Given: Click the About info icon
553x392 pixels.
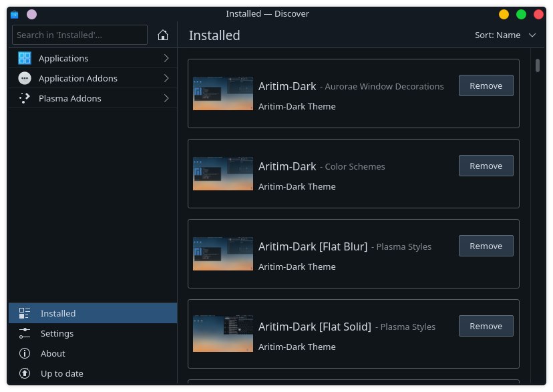Looking at the screenshot, I should coord(25,353).
